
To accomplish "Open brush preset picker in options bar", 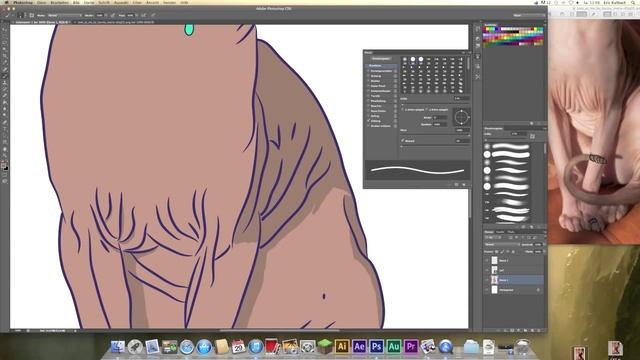I will (x=21, y=15).
